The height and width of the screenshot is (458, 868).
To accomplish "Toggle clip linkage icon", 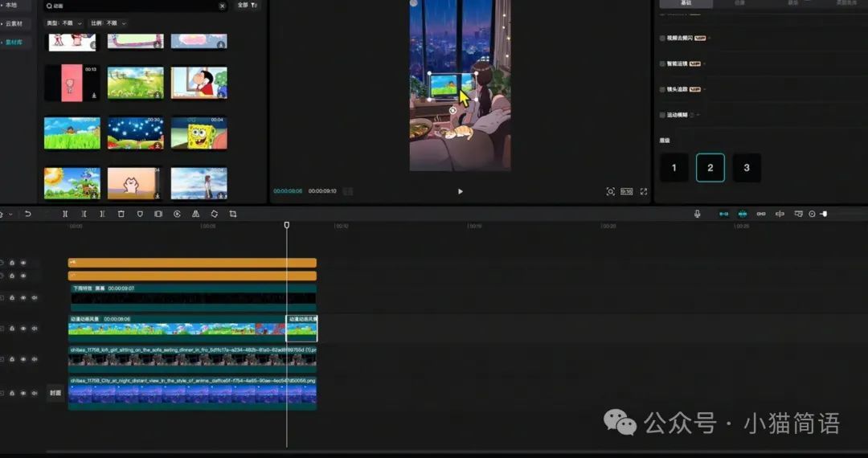I will 761,214.
